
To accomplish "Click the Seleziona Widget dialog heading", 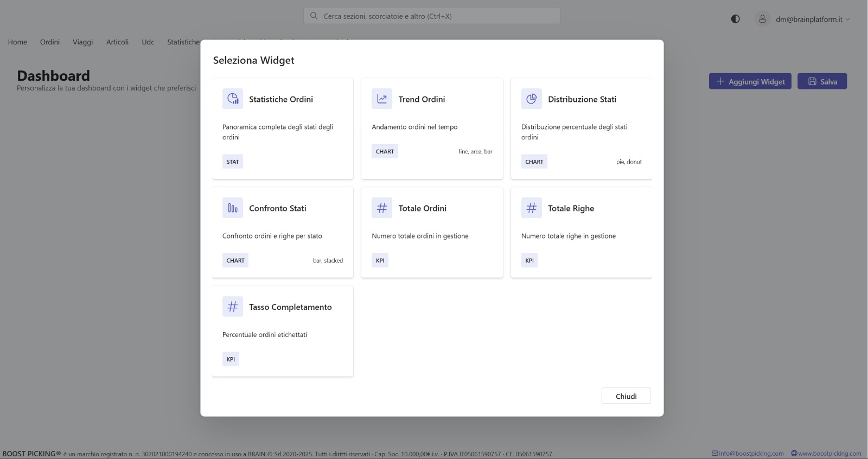I will point(253,60).
